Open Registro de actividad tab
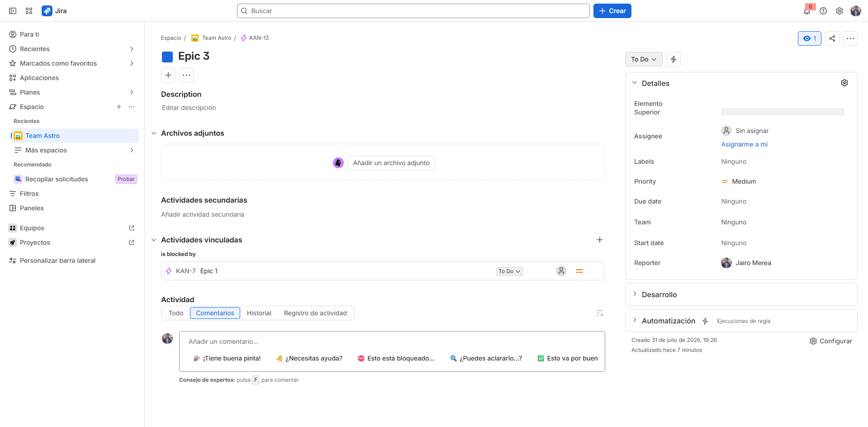Viewport: 868px width, 427px height. 315,313
